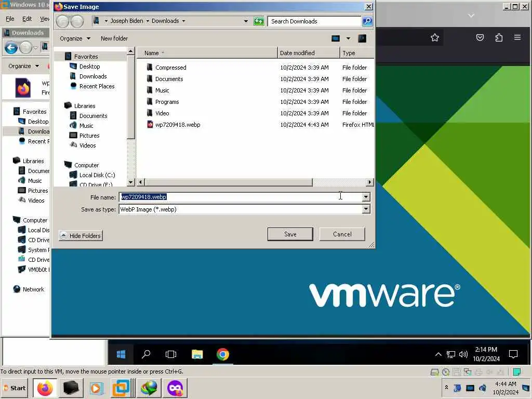Click dialog sidebar scroll up arrow
This screenshot has height=399, width=532.
coord(130,51)
